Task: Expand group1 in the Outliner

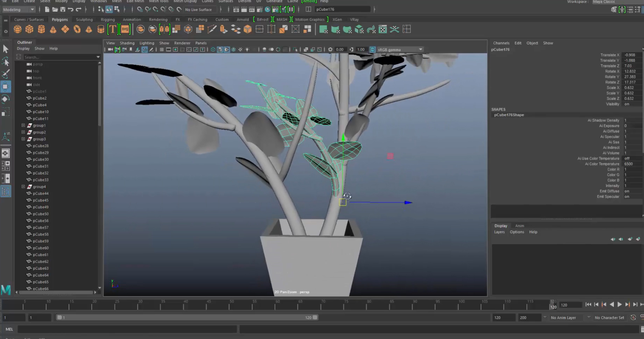Action: (x=23, y=125)
